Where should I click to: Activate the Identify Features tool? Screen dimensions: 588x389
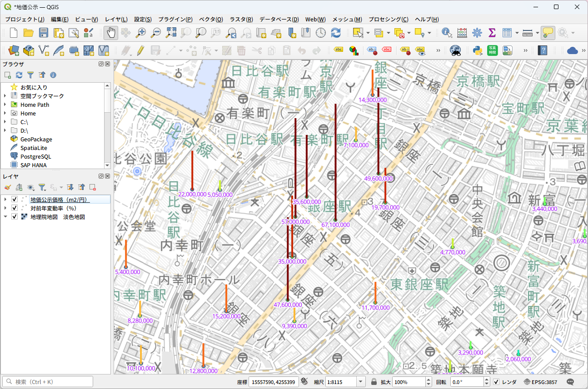pos(447,33)
